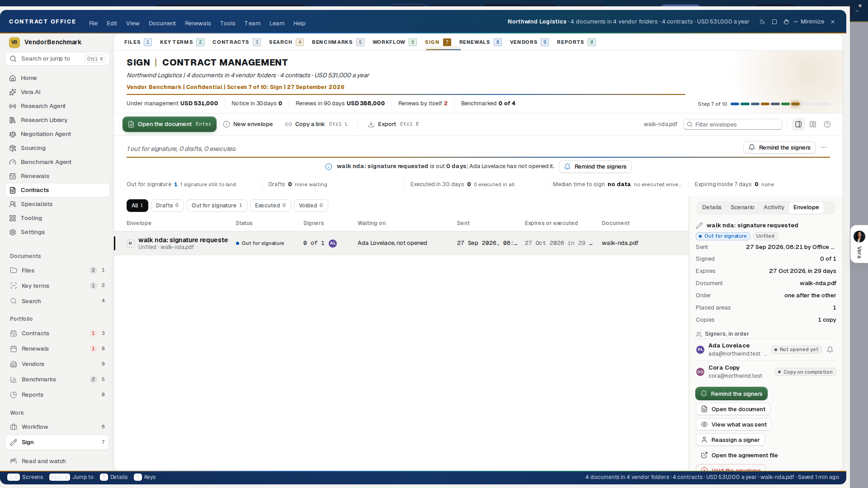Image resolution: width=868 pixels, height=488 pixels.
Task: Open Negotiation Agent in sidebar
Action: pyautogui.click(x=57, y=134)
